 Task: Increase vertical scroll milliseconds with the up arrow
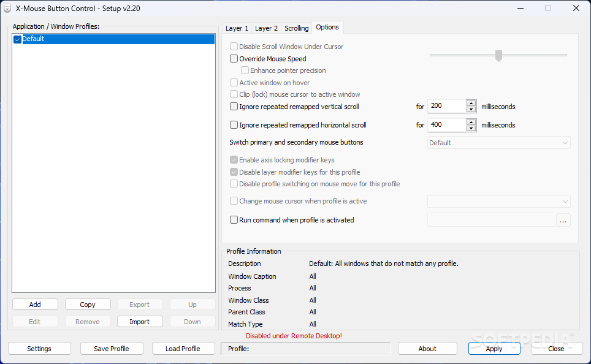pyautogui.click(x=471, y=103)
